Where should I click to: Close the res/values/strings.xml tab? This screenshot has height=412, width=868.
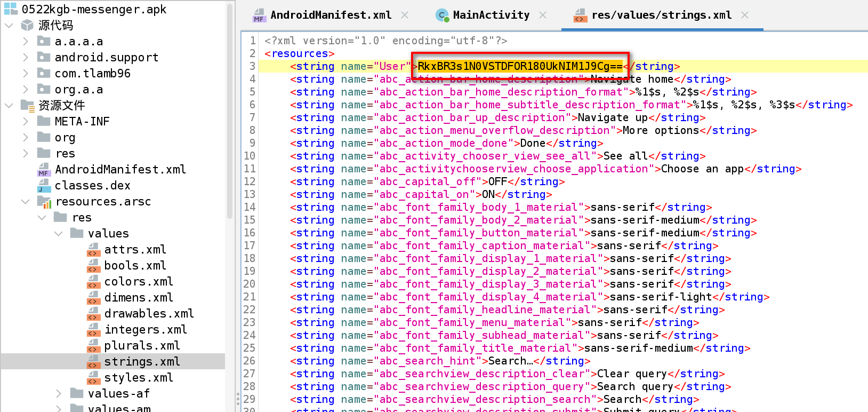pos(745,15)
